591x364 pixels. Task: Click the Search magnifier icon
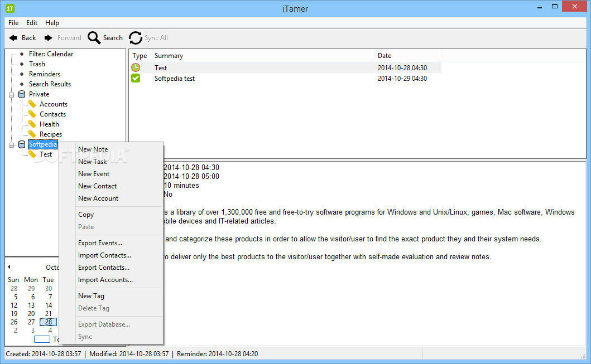[94, 38]
